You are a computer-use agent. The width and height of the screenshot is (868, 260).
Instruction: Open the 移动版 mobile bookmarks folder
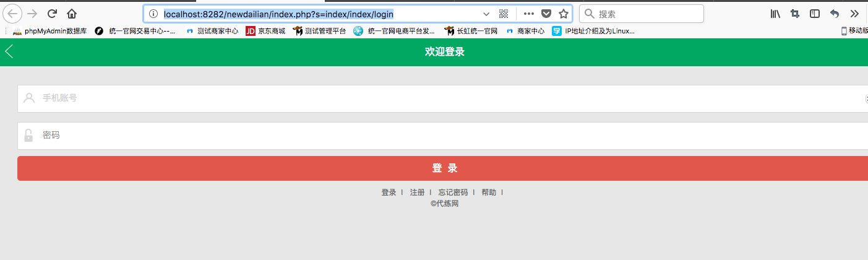pos(854,30)
